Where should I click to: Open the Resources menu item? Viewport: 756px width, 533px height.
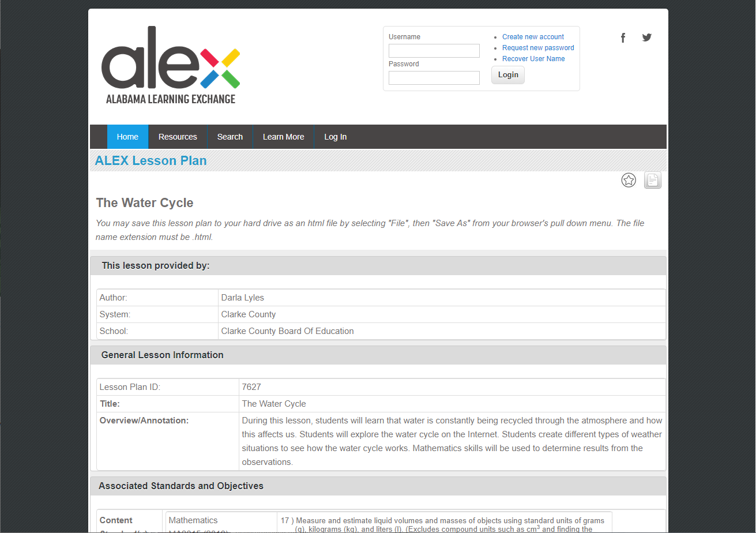178,137
